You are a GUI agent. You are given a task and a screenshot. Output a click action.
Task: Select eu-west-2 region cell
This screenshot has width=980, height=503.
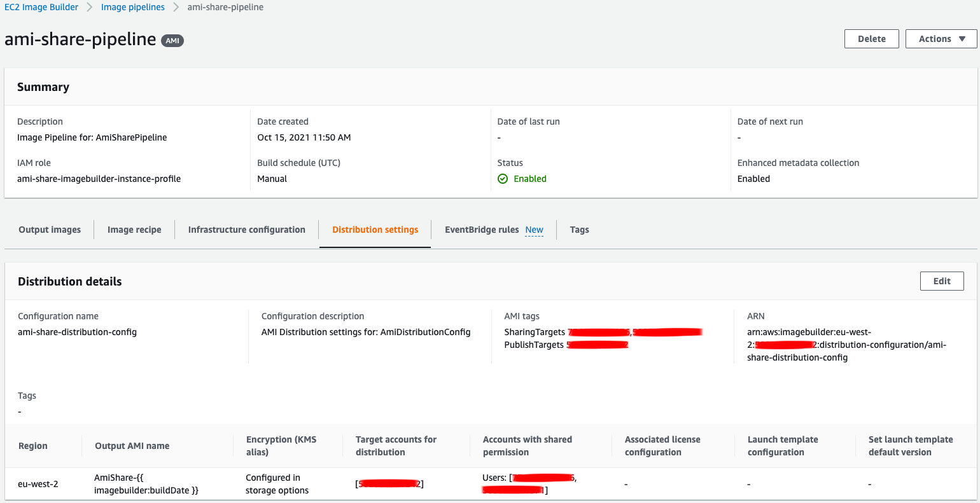[x=38, y=484]
